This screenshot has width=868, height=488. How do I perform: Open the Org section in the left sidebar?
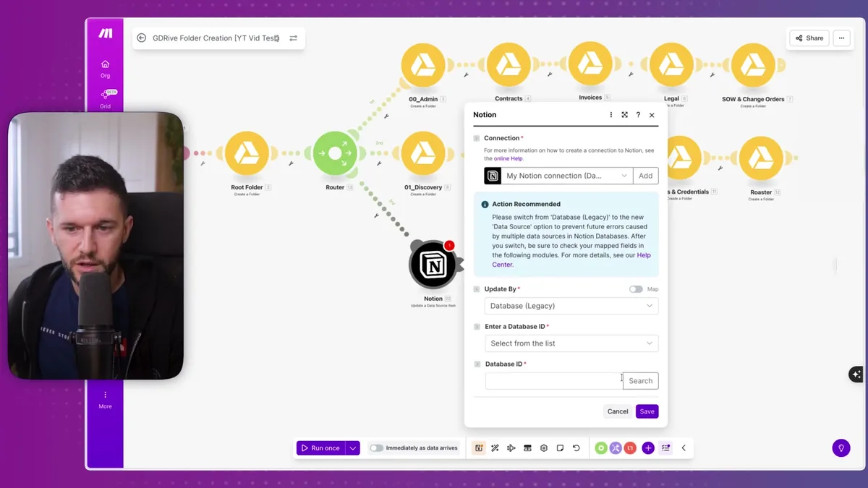[104, 67]
